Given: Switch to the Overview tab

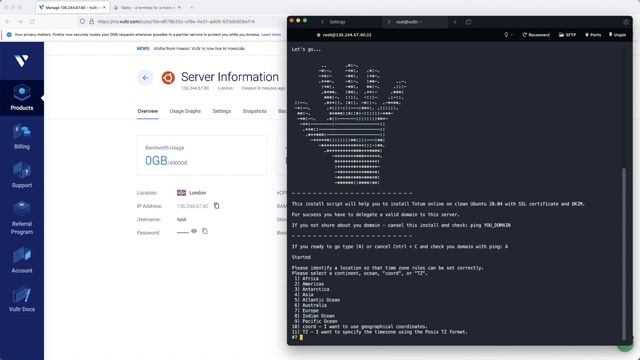Looking at the screenshot, I should tap(147, 111).
